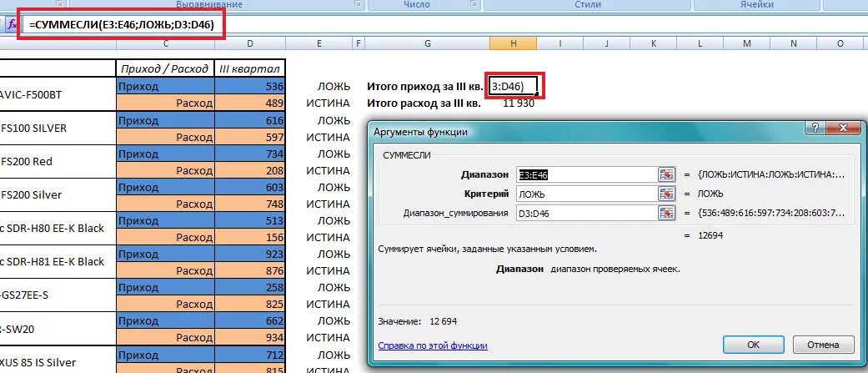This screenshot has height=373, width=868.
Task: Select cell with value 489
Action: point(249,103)
